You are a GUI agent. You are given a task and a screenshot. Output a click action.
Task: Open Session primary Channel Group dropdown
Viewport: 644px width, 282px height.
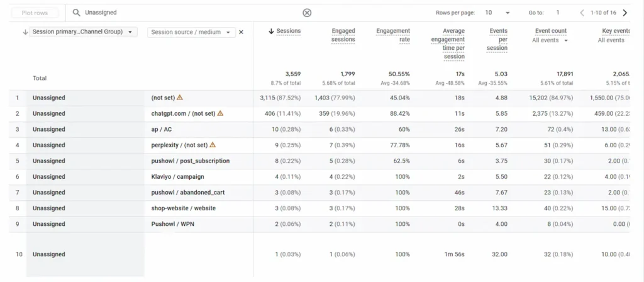pyautogui.click(x=84, y=32)
